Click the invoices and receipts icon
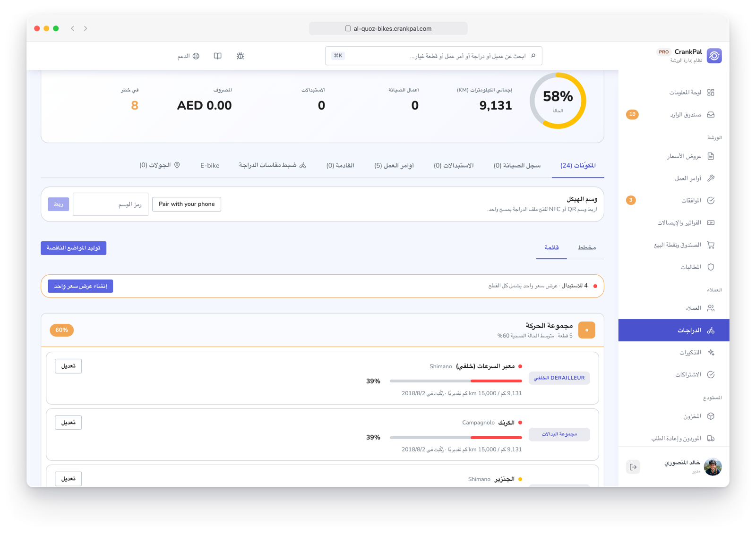Viewport: 756px width, 534px height. tap(711, 223)
